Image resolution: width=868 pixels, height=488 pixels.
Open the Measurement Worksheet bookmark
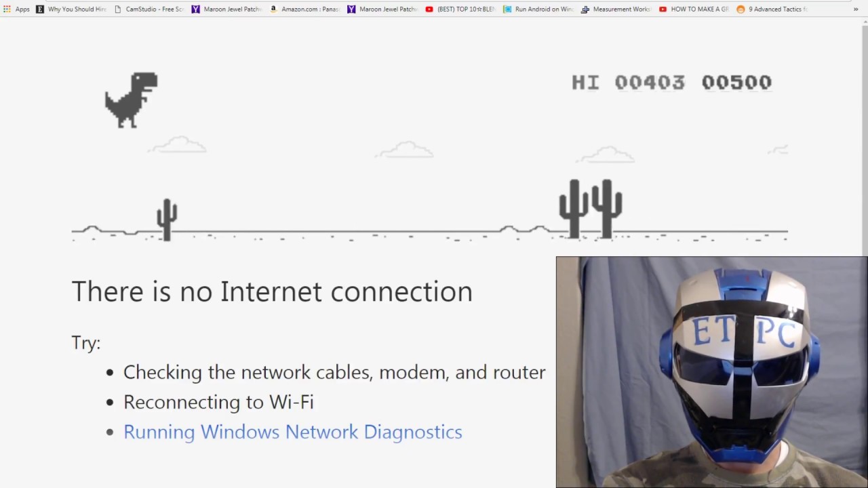616,9
